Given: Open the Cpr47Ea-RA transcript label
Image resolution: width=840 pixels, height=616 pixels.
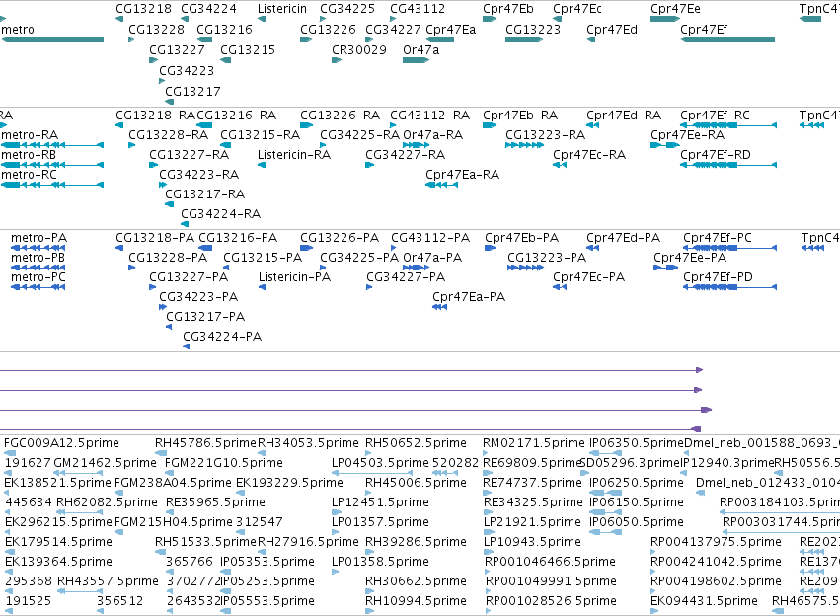Looking at the screenshot, I should (x=462, y=175).
